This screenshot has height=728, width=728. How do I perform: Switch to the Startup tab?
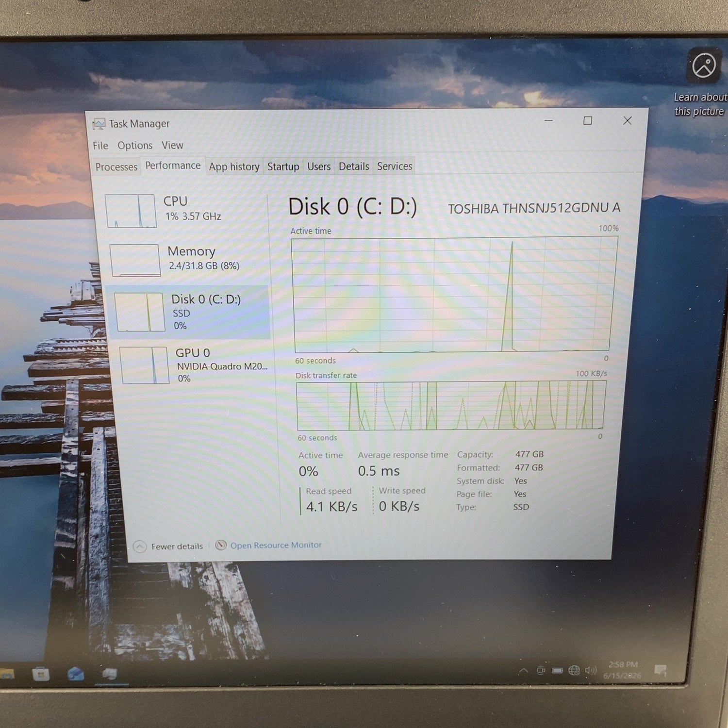pos(283,166)
